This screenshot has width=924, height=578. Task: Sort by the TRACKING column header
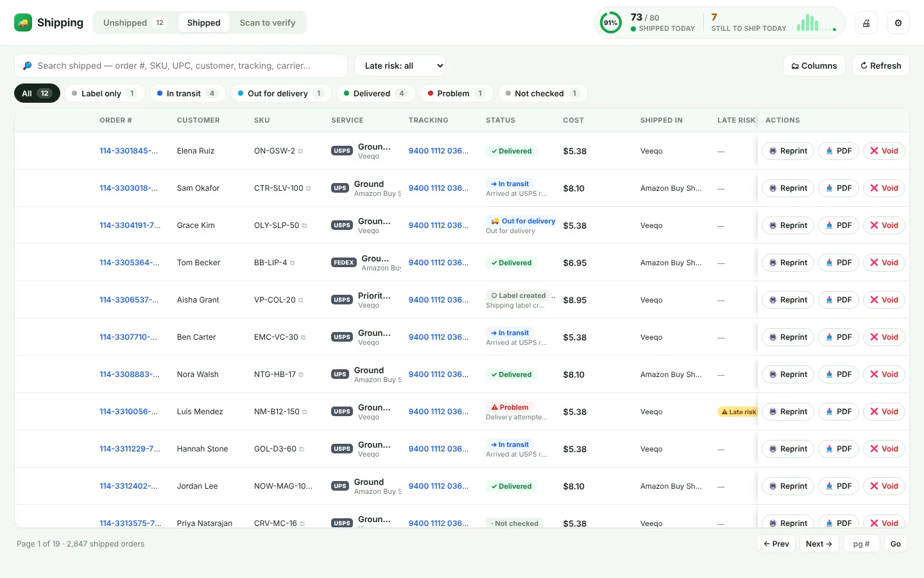click(x=429, y=120)
